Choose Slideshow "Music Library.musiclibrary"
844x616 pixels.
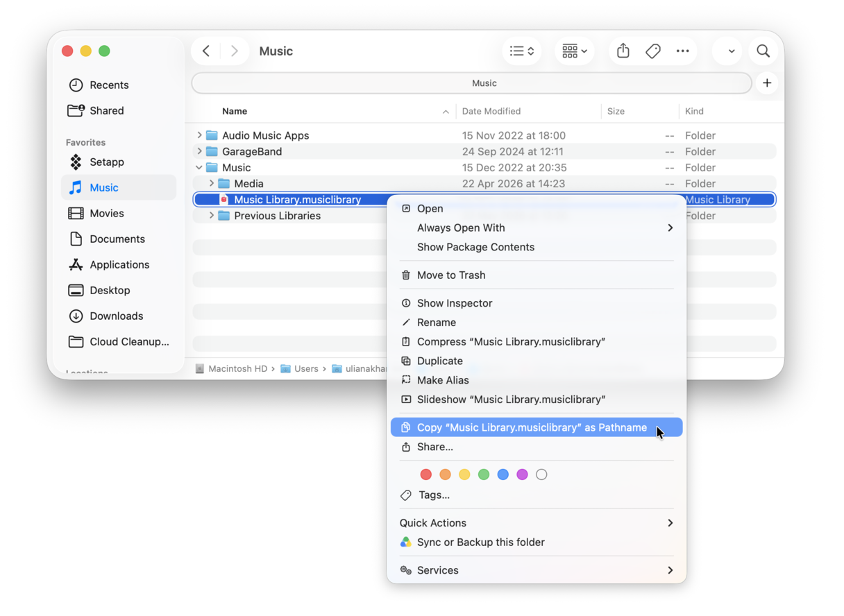pyautogui.click(x=537, y=400)
